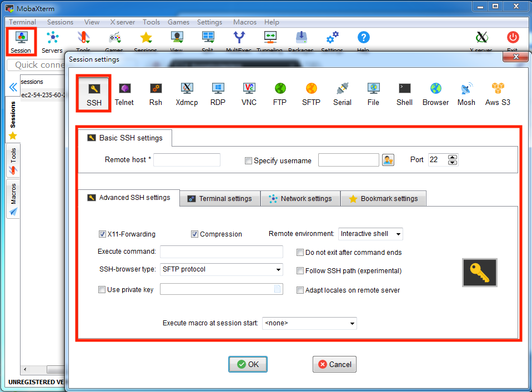Open the Remote environment dropdown

click(x=370, y=234)
